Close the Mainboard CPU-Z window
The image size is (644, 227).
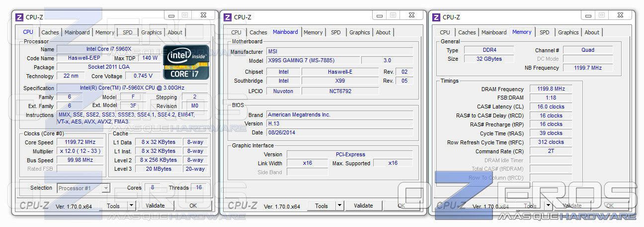pyautogui.click(x=412, y=15)
